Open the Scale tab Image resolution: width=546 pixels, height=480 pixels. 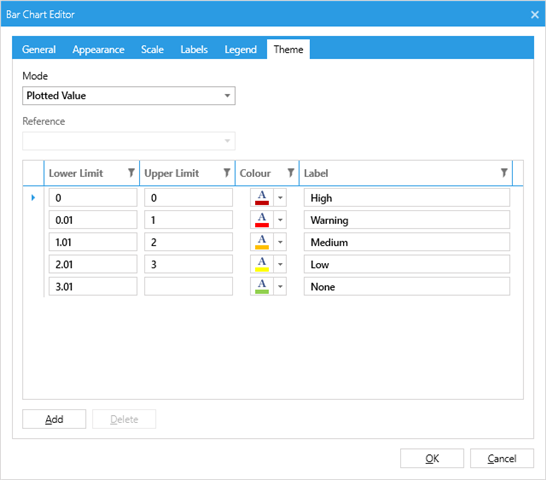(152, 49)
